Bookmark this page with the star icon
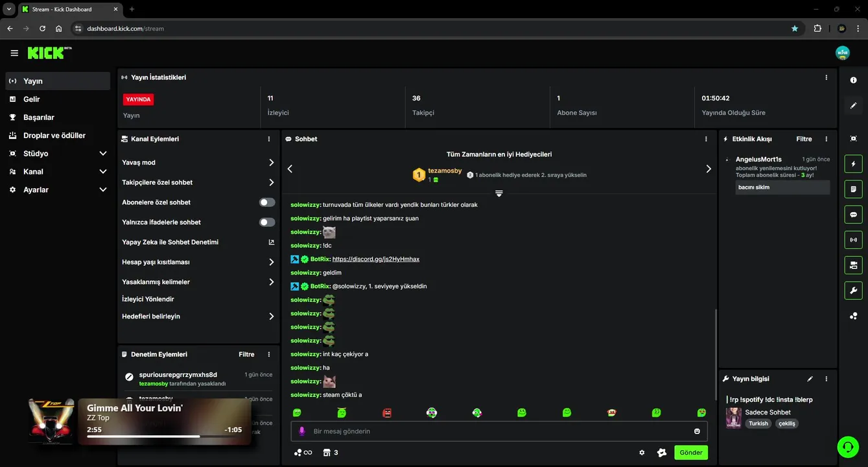Viewport: 868px width, 467px height. pos(795,29)
